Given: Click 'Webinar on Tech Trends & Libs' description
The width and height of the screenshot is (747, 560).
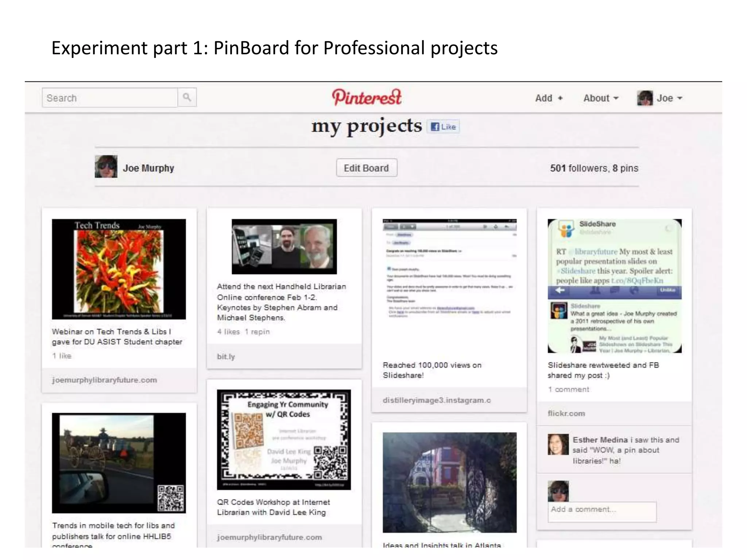Looking at the screenshot, I should 117,337.
